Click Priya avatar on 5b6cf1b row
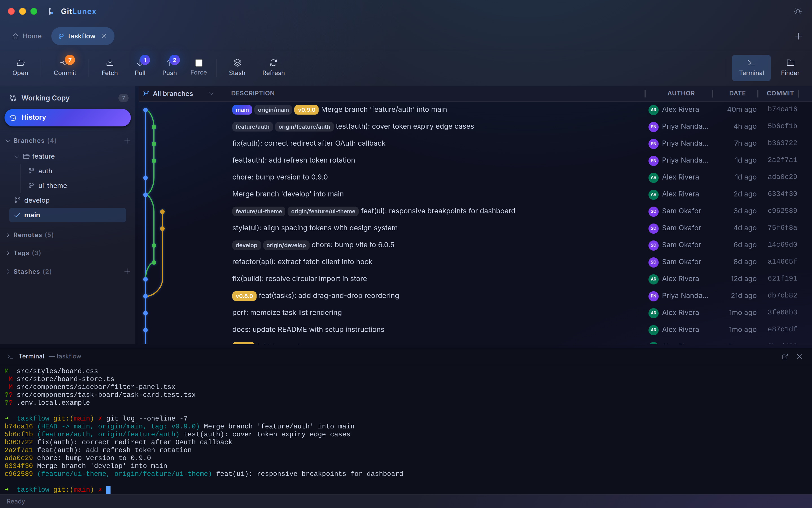The height and width of the screenshot is (508, 812). (x=653, y=127)
